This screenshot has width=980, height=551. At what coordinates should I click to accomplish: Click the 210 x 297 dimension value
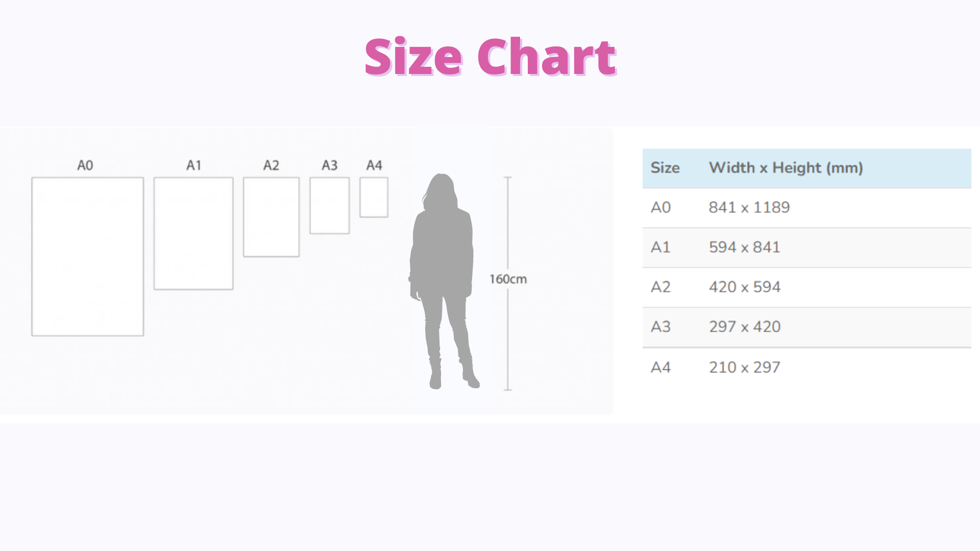(744, 367)
